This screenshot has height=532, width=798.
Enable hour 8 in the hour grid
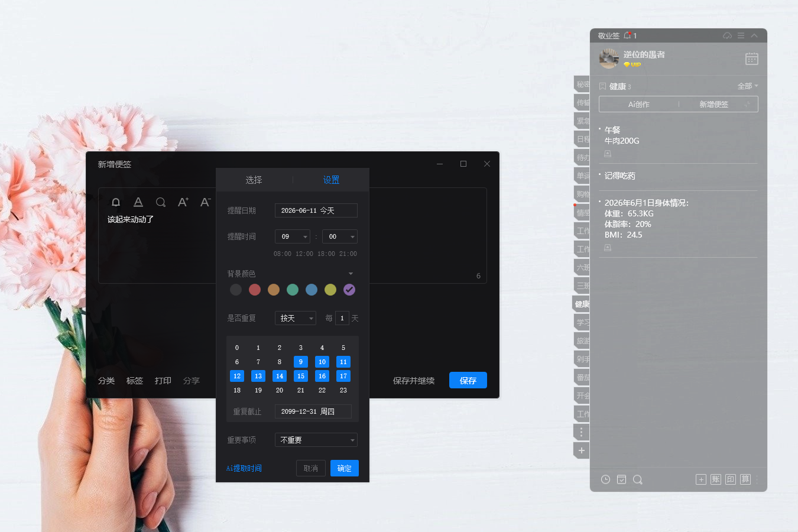(280, 362)
